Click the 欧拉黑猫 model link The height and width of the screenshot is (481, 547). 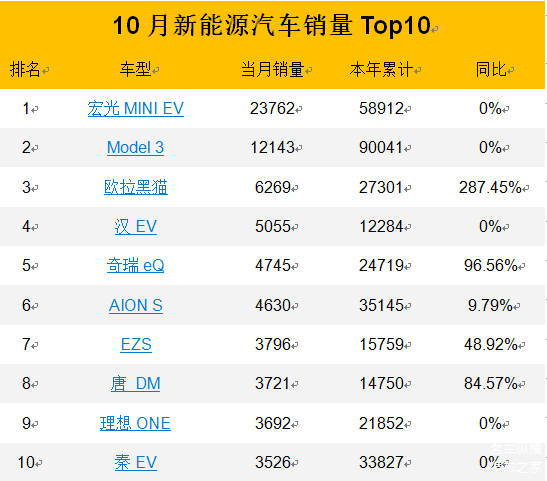pos(136,187)
